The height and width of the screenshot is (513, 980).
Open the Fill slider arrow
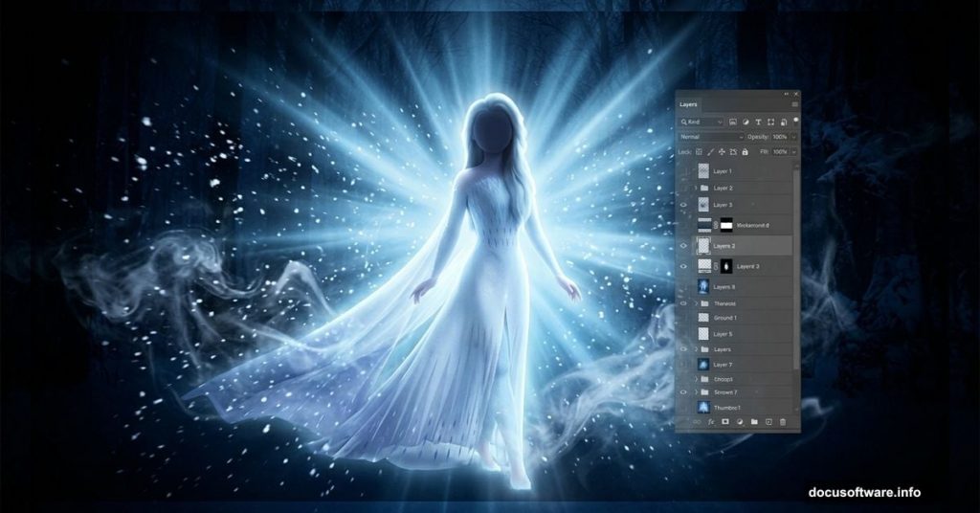tap(793, 152)
